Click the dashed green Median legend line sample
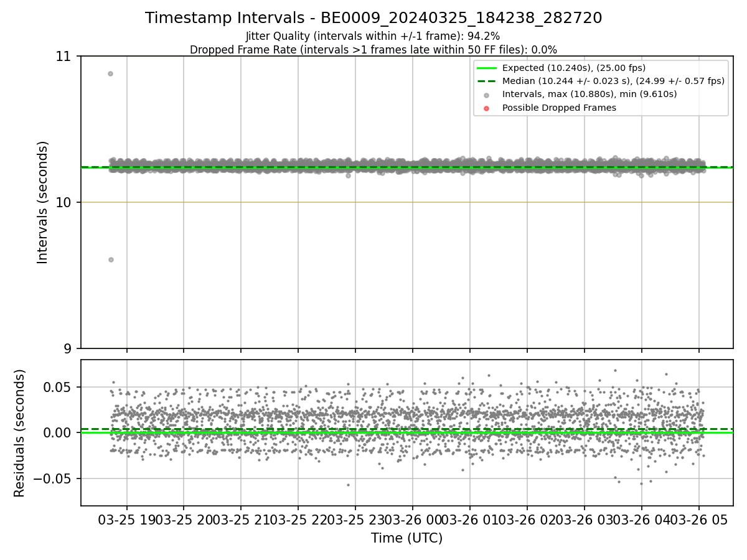The image size is (747, 560). (487, 82)
